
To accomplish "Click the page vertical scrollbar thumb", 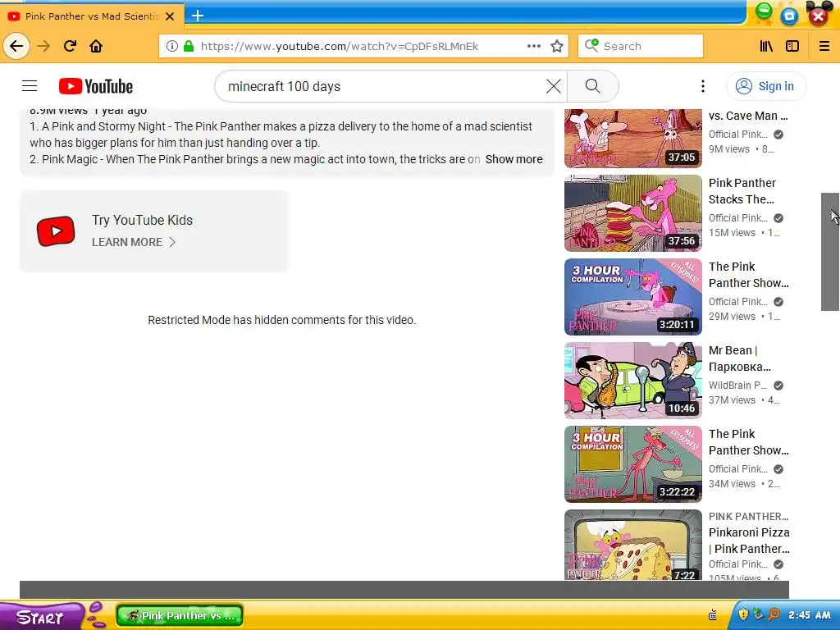I will click(x=830, y=252).
